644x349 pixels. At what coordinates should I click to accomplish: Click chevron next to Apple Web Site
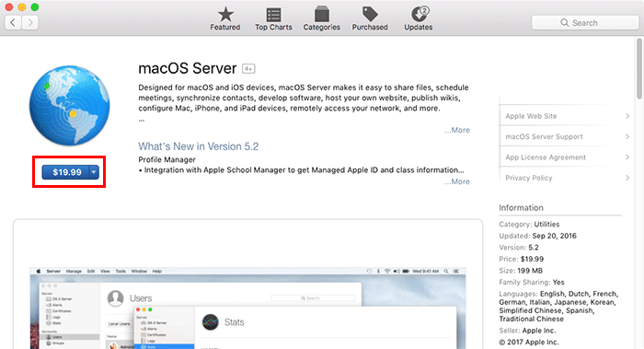627,116
